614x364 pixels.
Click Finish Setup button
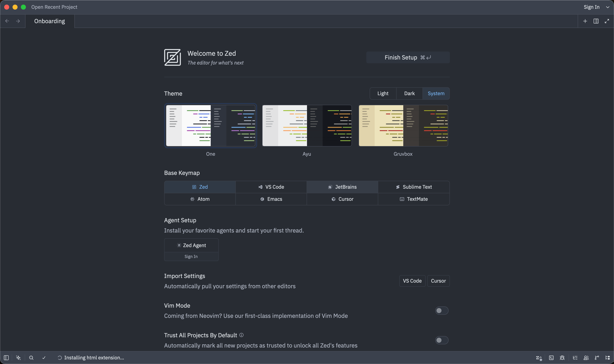[x=408, y=57]
